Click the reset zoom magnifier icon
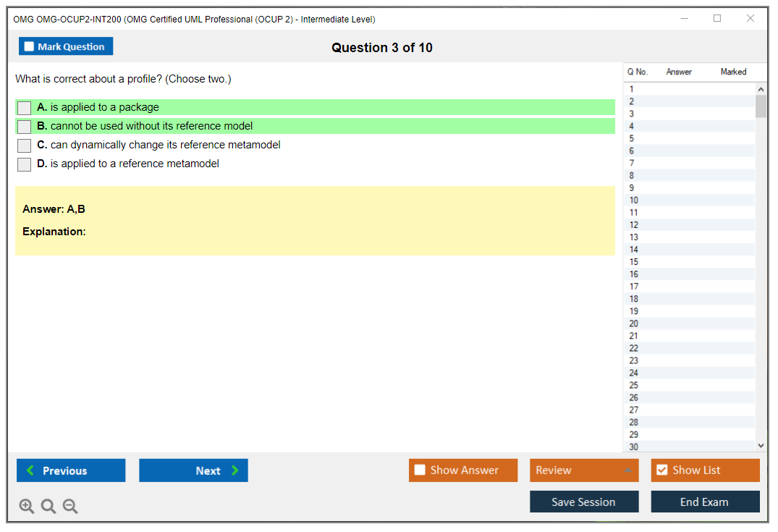The image size is (778, 532). [x=48, y=507]
